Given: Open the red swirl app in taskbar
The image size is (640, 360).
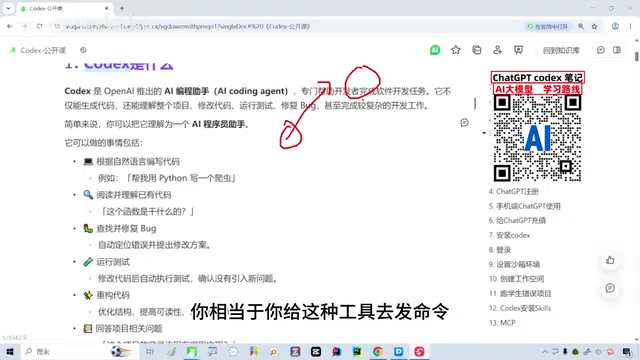Looking at the screenshot, I should pos(419,351).
